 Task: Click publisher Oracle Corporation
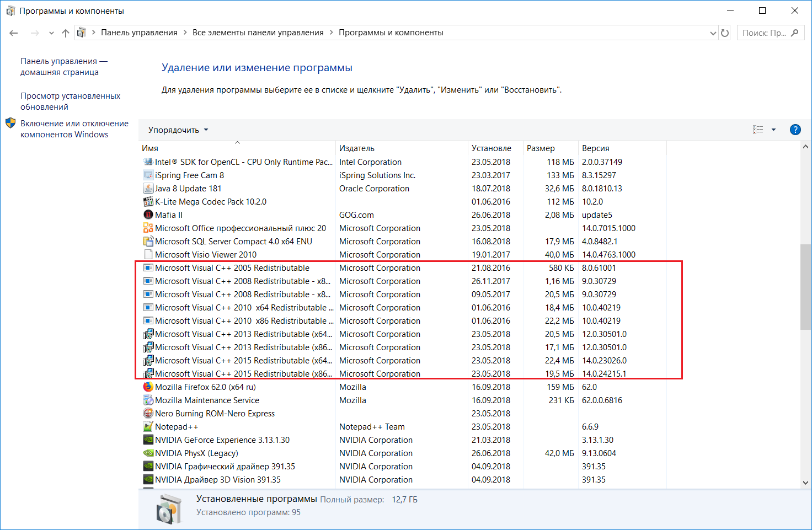[x=374, y=189]
